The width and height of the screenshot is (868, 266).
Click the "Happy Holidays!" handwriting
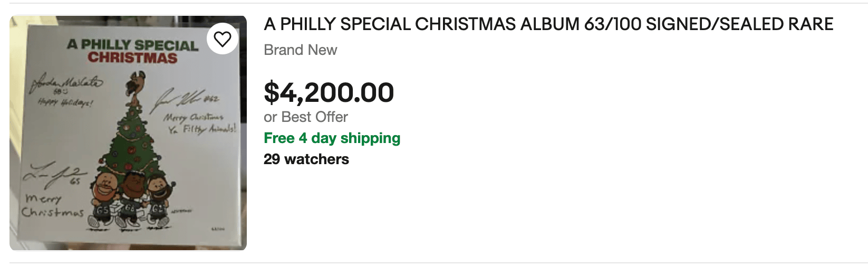pos(65,102)
